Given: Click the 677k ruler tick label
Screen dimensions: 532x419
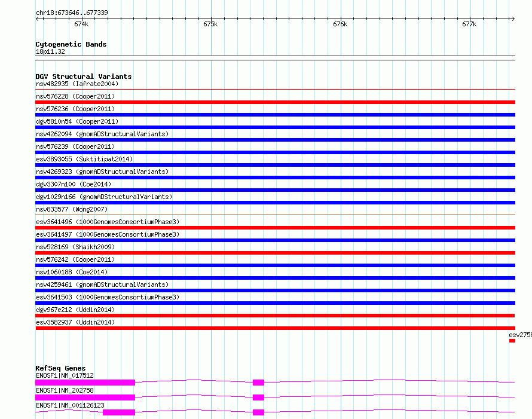Looking at the screenshot, I should pos(470,24).
